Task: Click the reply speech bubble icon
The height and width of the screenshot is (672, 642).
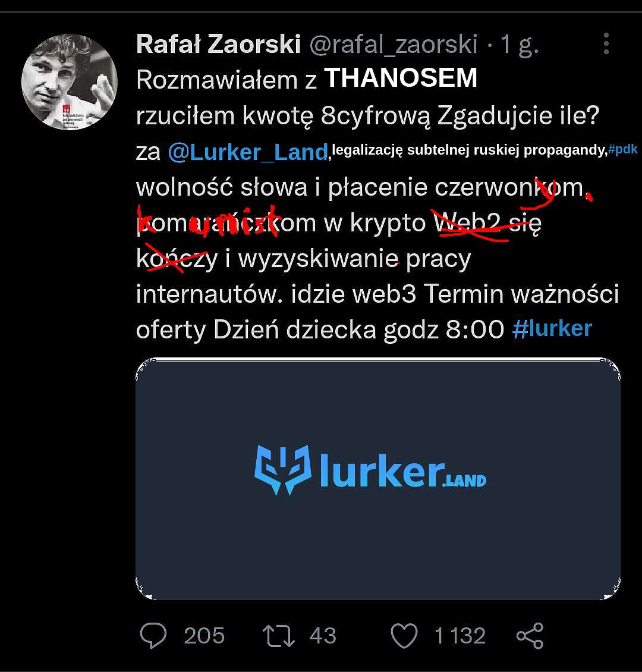Action: click(153, 635)
